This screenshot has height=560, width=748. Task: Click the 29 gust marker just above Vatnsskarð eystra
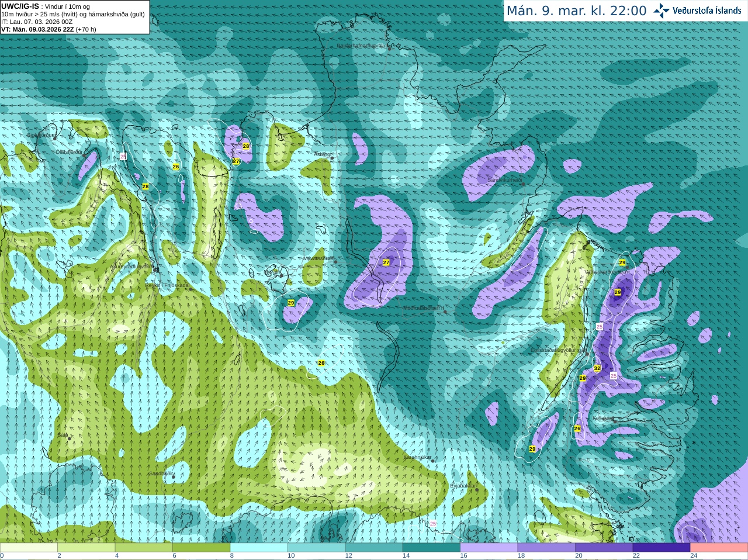[622, 263]
